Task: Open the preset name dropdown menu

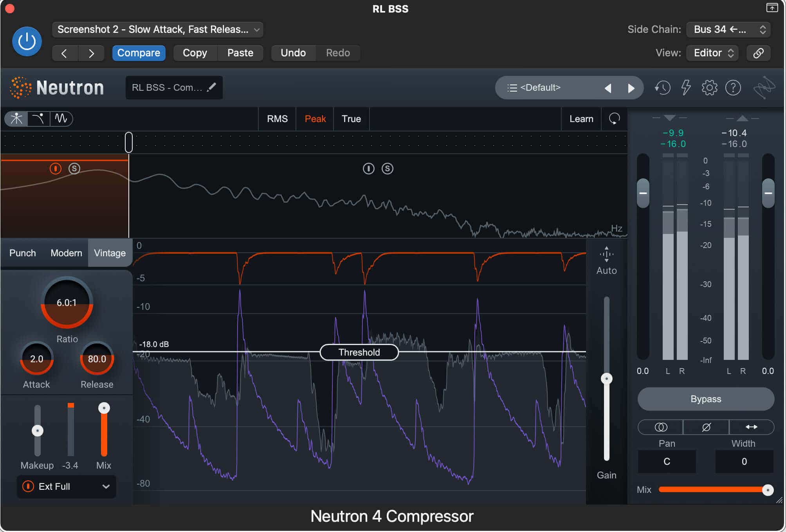Action: pos(157,30)
